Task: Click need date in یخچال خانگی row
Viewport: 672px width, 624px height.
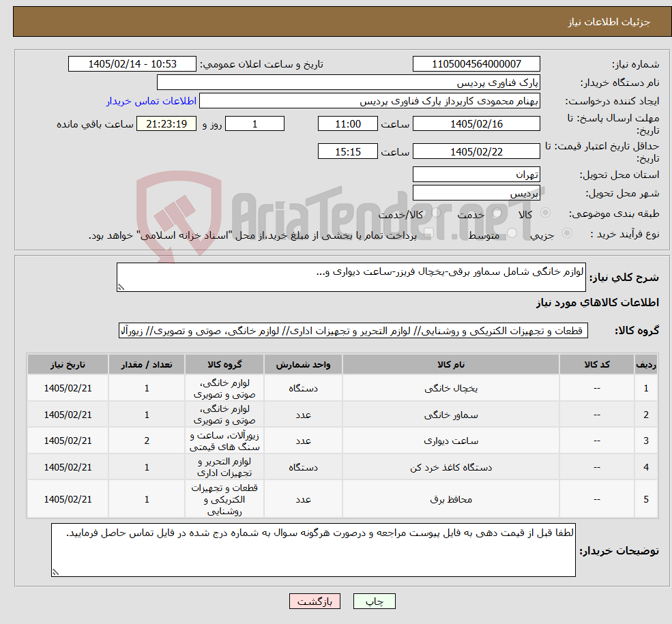Action: 68,389
